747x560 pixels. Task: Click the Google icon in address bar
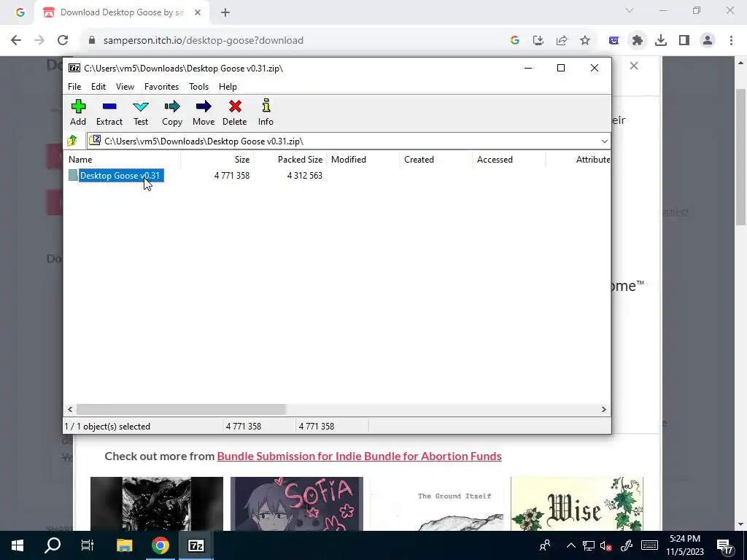click(514, 41)
